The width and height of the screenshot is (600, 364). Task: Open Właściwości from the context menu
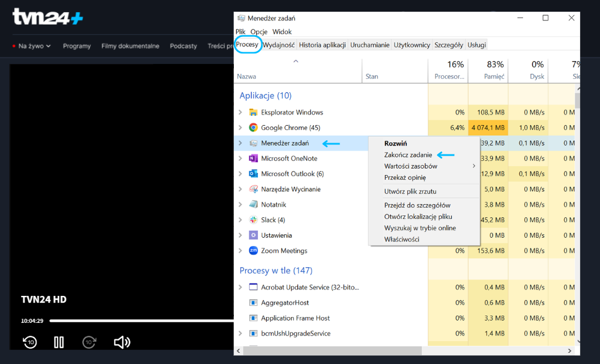[424, 240]
